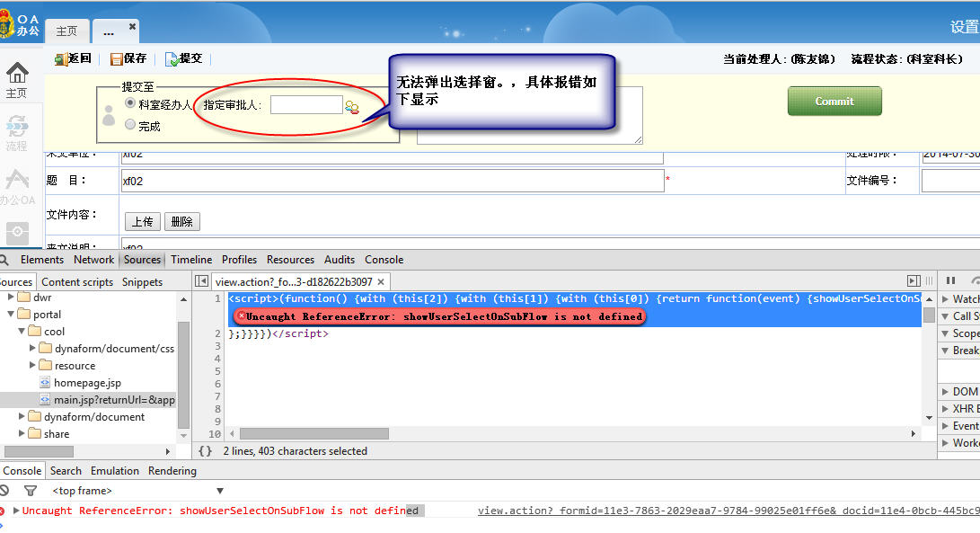The image size is (980, 533).
Task: Open the view.action link in the console
Action: (728, 511)
